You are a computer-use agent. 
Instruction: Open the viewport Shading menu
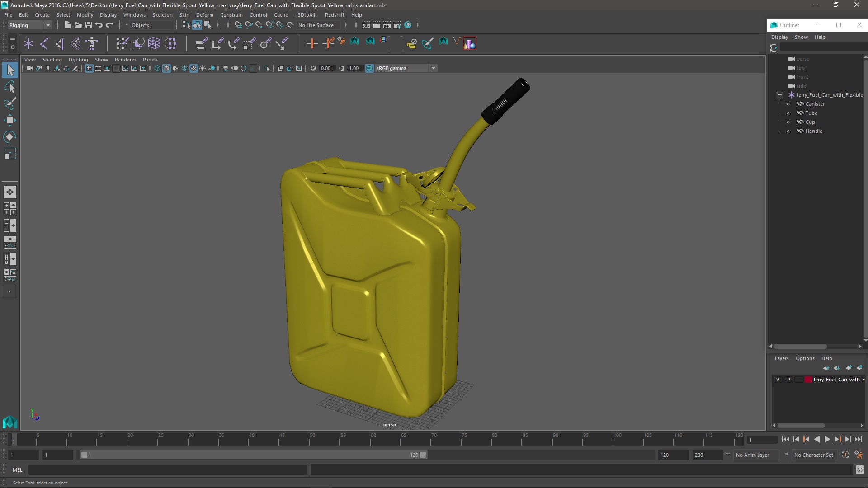click(x=52, y=60)
